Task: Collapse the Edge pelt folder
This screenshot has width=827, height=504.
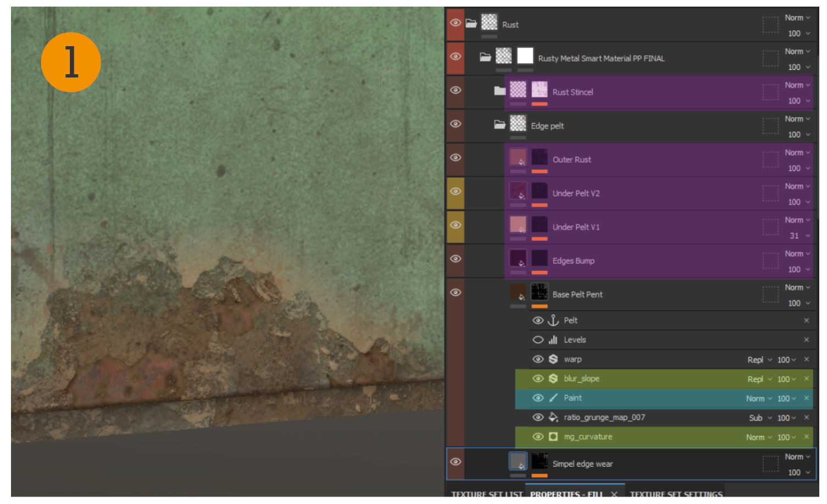Action: coord(499,125)
